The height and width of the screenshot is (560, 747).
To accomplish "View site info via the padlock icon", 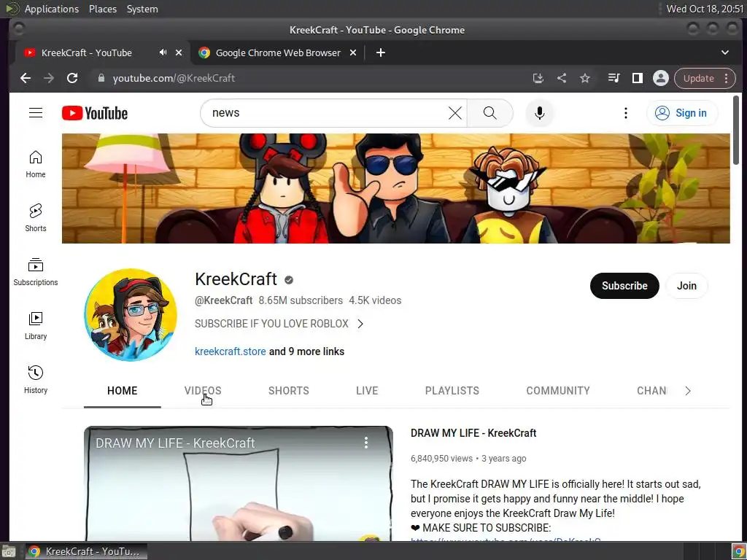I will click(101, 78).
